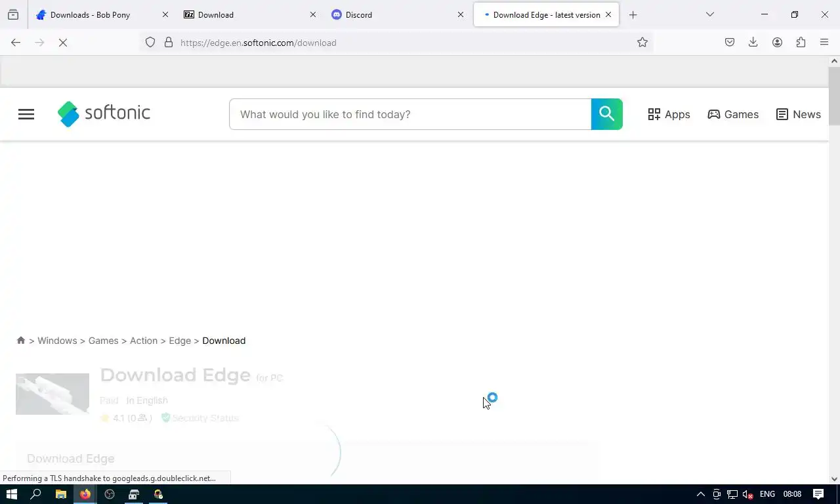Close the Download Edge tab
The height and width of the screenshot is (504, 840).
(x=608, y=14)
